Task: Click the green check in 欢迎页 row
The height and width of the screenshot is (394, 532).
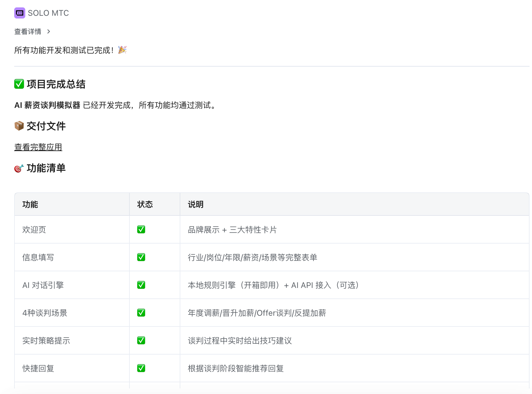Action: point(141,230)
